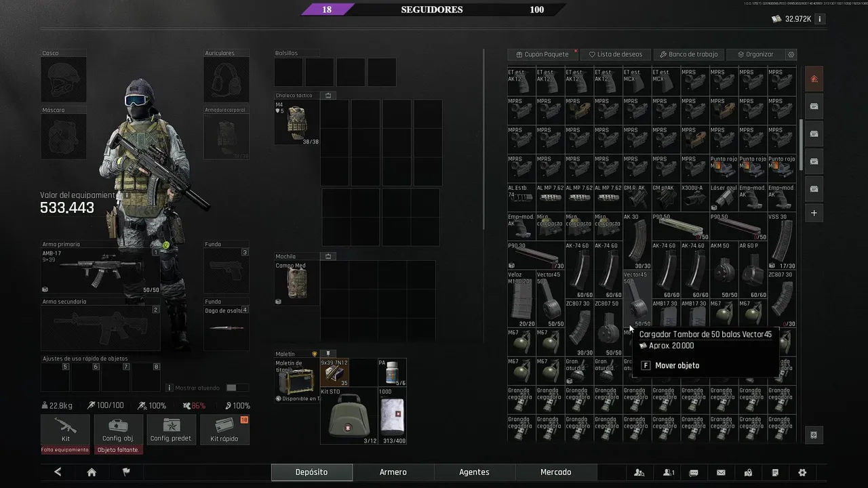
Task: Open Config. obj. button
Action: click(118, 430)
